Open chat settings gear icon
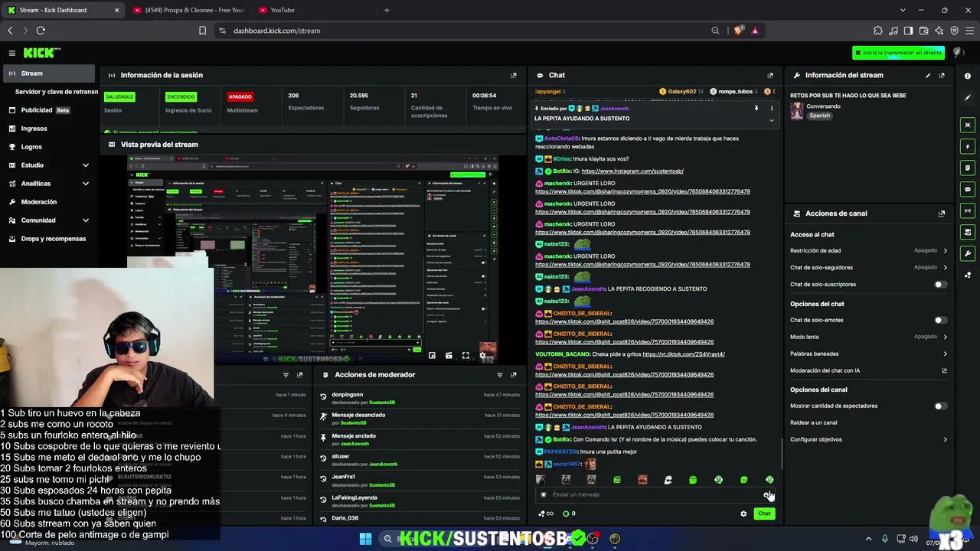The height and width of the screenshot is (551, 980). coord(743,514)
